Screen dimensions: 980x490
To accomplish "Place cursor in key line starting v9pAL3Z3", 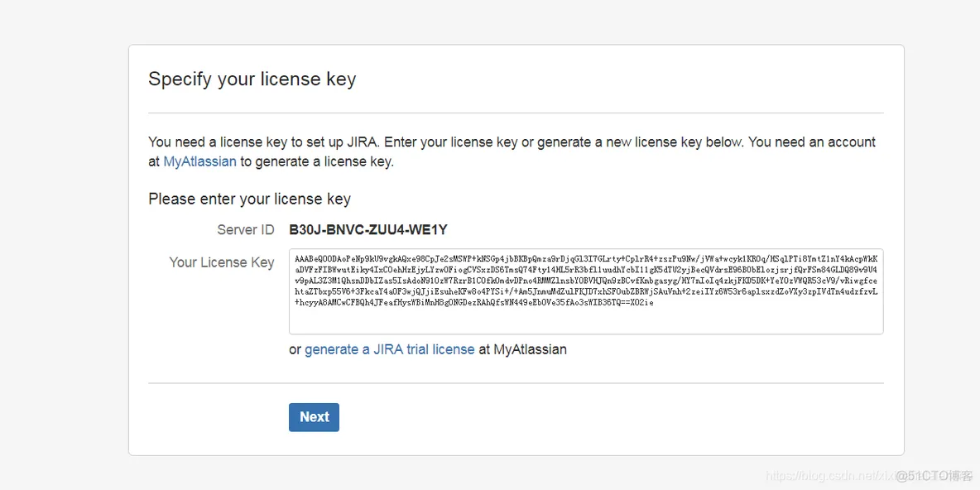I will tap(586, 280).
